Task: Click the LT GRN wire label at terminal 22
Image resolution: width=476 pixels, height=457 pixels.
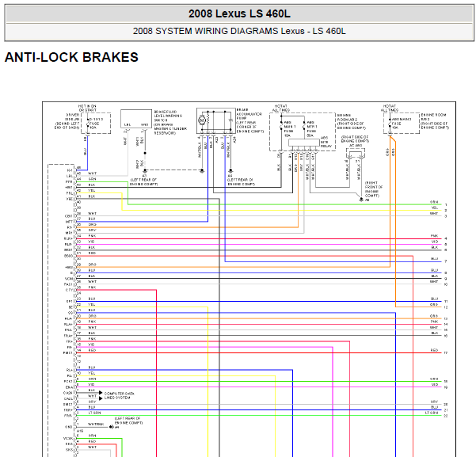Action: 432,413
